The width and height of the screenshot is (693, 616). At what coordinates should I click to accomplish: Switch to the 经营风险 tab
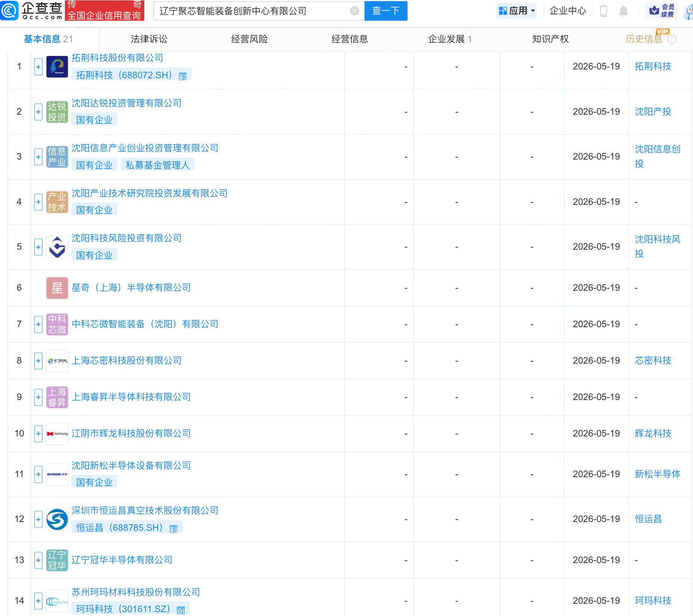[x=249, y=39]
